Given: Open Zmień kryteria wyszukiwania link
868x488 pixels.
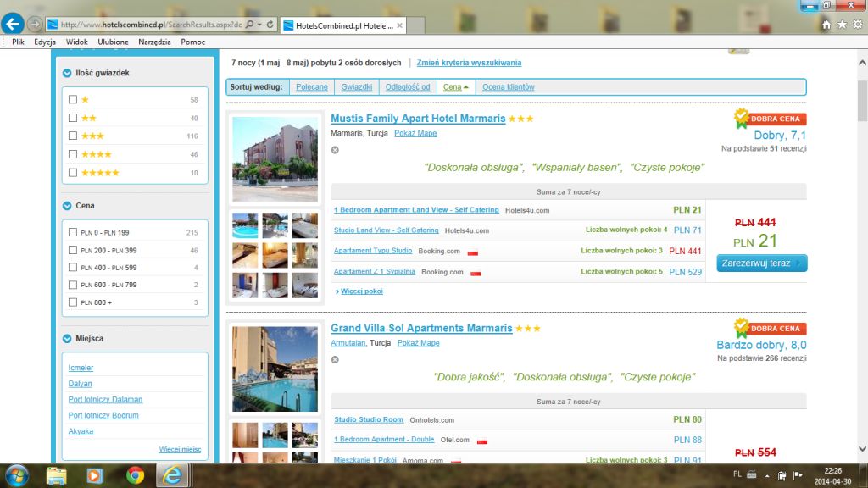Looking at the screenshot, I should coord(469,63).
